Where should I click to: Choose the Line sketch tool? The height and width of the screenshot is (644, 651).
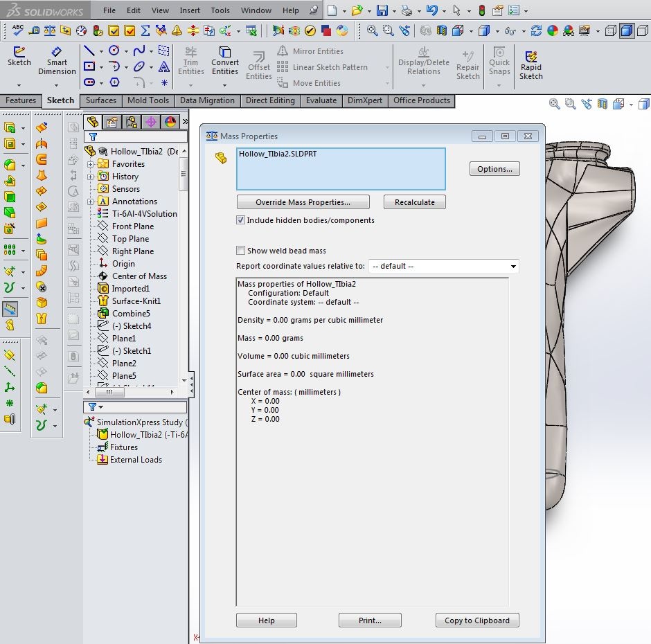click(x=89, y=51)
